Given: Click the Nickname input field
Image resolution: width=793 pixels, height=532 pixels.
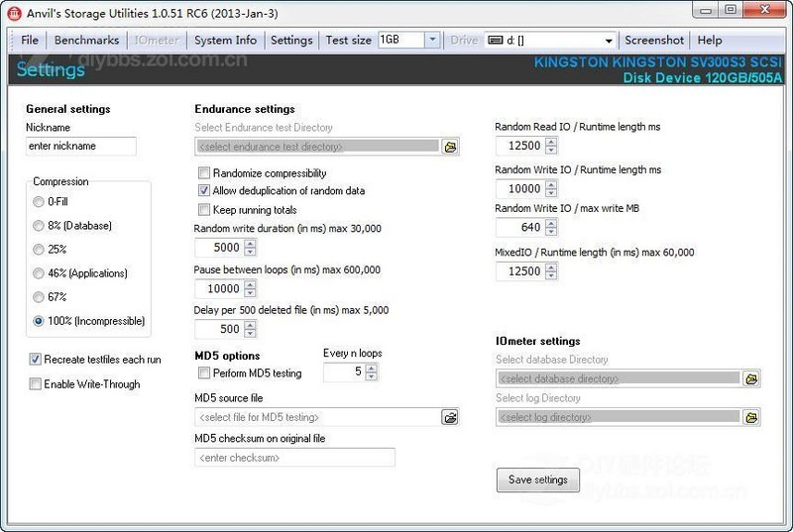Looking at the screenshot, I should pyautogui.click(x=80, y=147).
